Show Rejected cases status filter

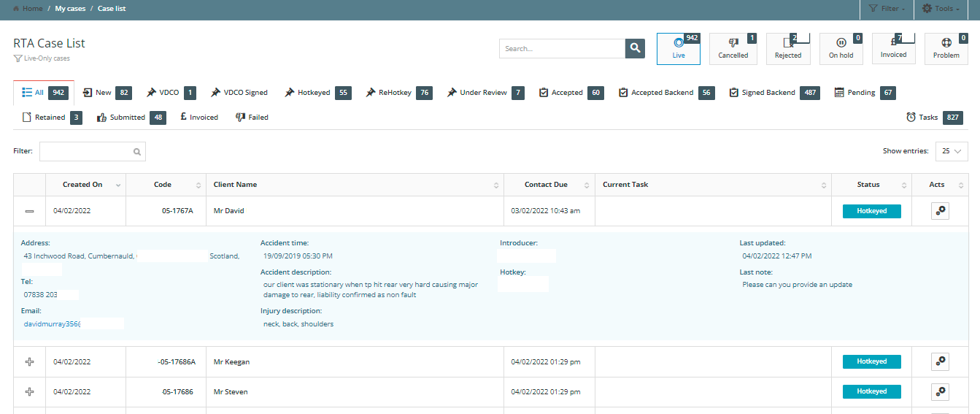pyautogui.click(x=787, y=49)
